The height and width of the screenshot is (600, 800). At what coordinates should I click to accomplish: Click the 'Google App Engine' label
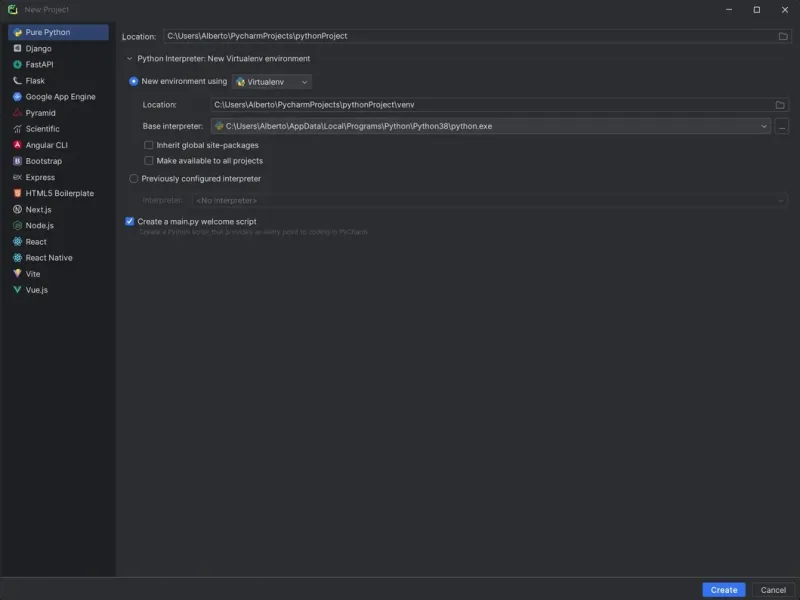point(60,97)
